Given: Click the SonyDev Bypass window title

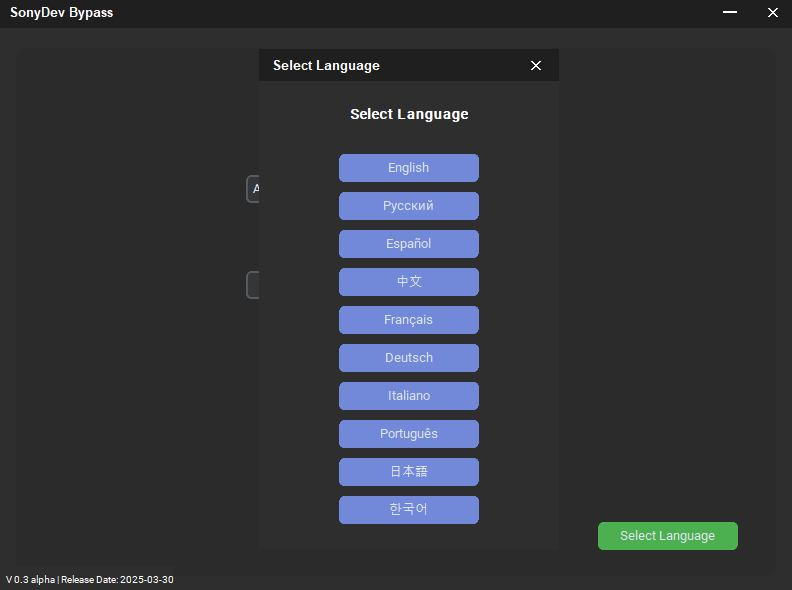Looking at the screenshot, I should coord(62,13).
